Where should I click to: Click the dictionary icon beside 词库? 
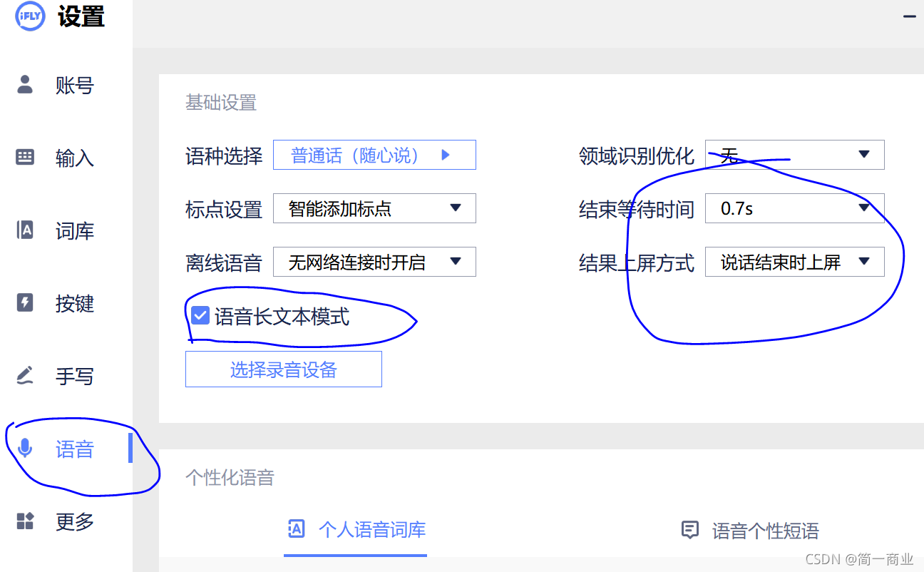pyautogui.click(x=25, y=230)
